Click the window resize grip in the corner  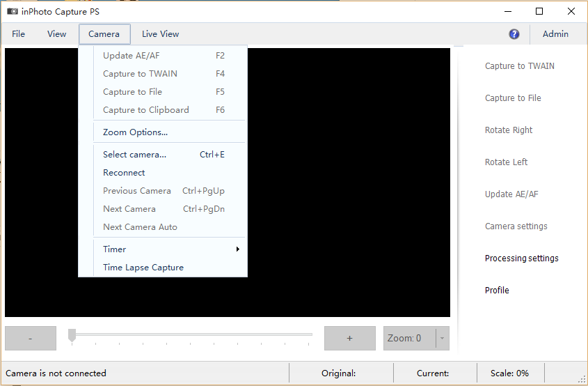click(582, 380)
